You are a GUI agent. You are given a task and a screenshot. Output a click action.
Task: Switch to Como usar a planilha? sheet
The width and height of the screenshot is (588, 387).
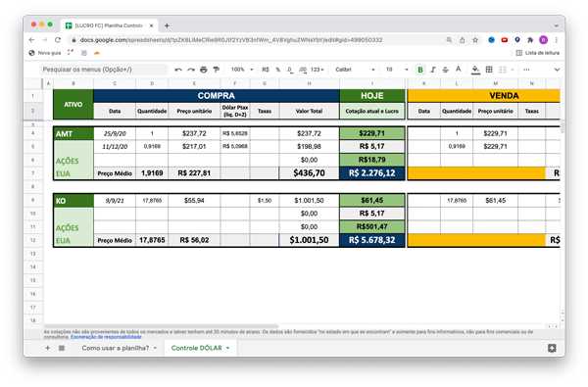click(x=115, y=348)
